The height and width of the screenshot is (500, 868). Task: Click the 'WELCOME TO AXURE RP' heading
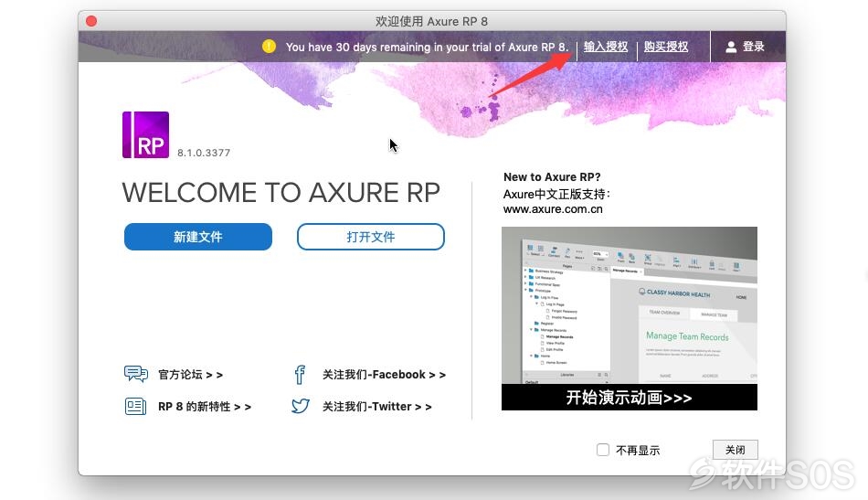tap(281, 193)
